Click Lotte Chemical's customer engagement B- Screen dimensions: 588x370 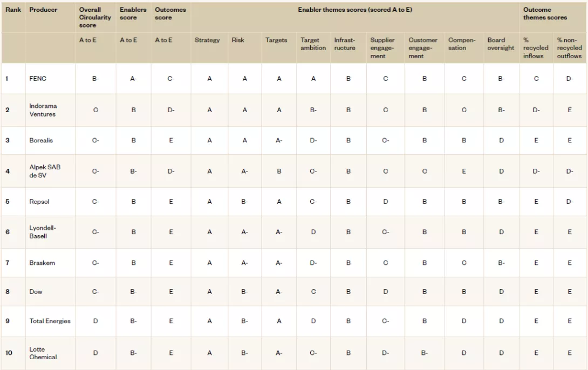pyautogui.click(x=425, y=353)
